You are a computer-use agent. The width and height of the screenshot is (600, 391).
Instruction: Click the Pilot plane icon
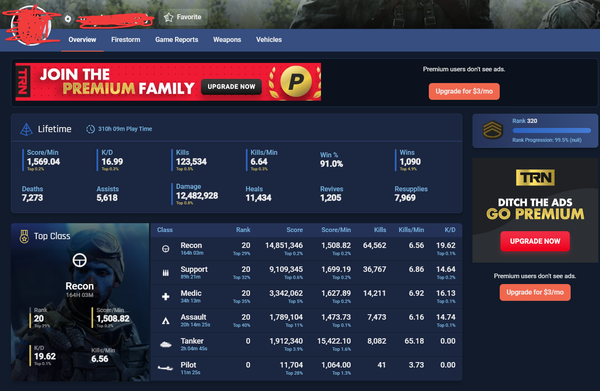(165, 368)
